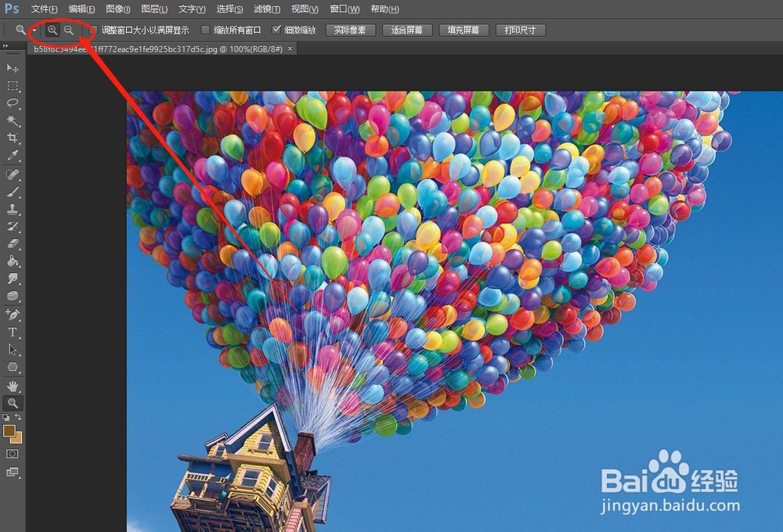783x532 pixels.
Task: Select the Crop tool
Action: click(13, 138)
